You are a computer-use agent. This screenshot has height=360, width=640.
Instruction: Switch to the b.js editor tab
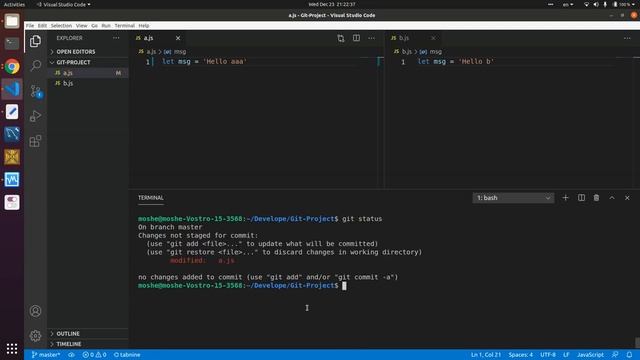(x=413, y=38)
